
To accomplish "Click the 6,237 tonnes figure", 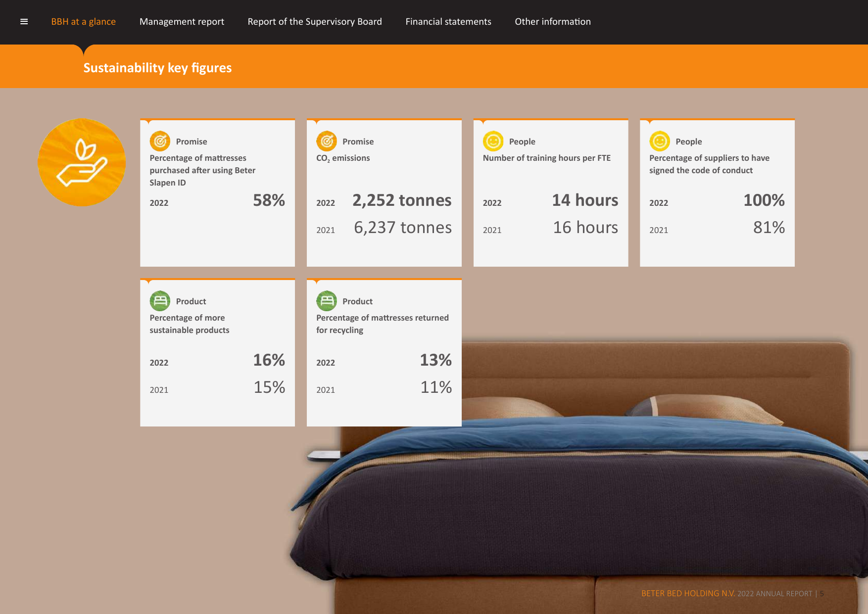I will (403, 228).
